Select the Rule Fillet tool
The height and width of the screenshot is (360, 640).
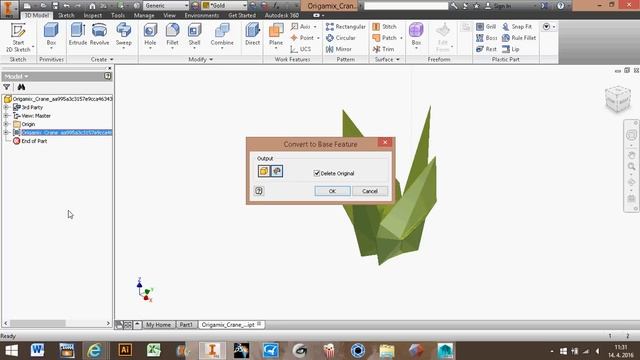click(x=519, y=38)
